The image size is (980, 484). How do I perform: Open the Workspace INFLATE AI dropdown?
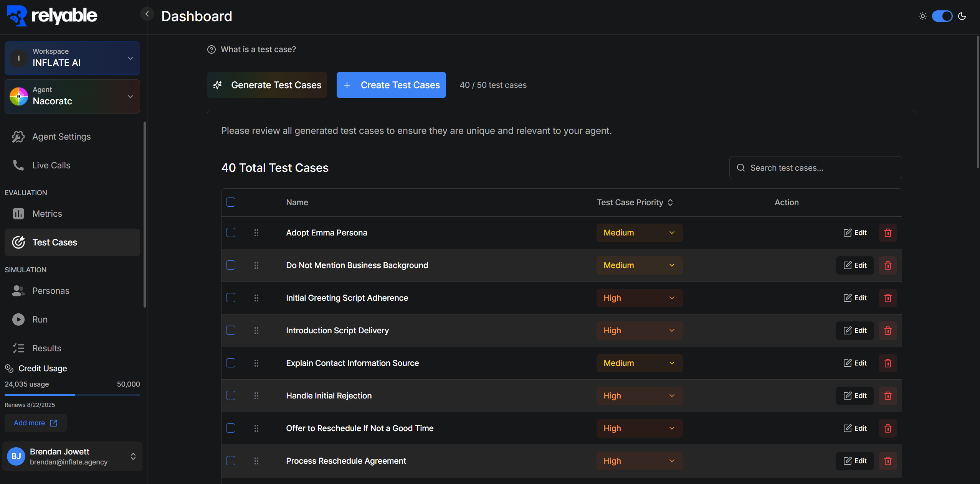pos(72,58)
